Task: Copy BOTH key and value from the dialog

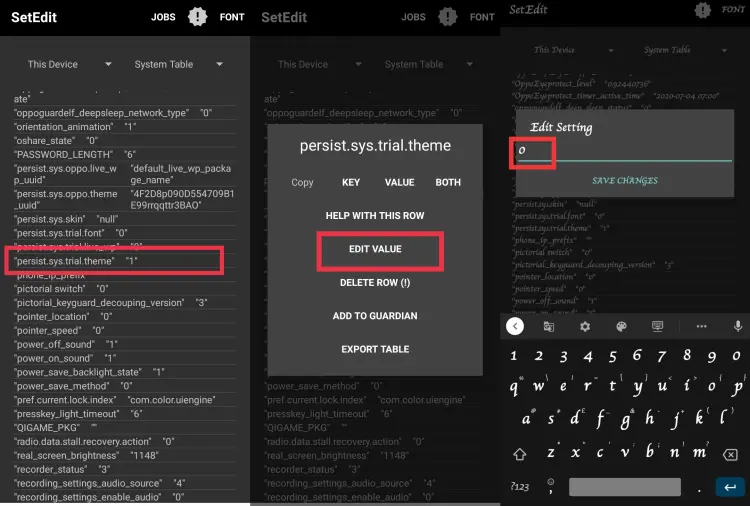Action: point(448,182)
